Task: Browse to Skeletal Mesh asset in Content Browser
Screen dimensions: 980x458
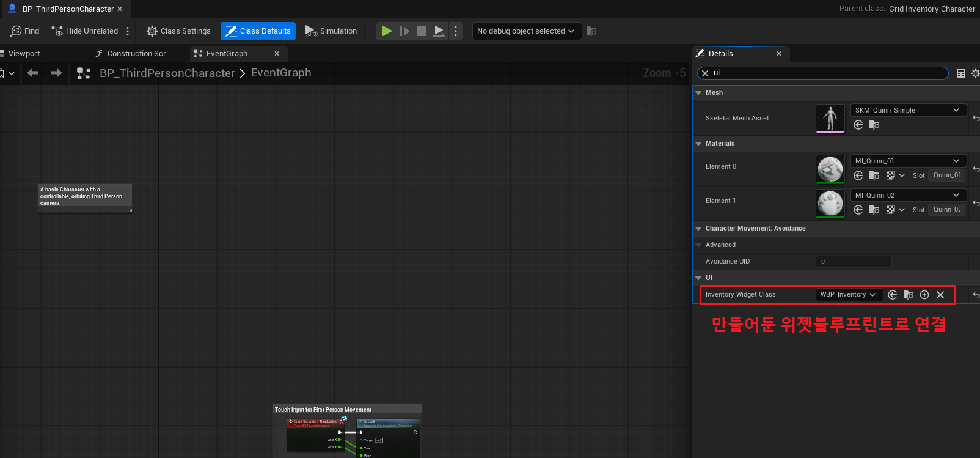Action: click(x=874, y=125)
